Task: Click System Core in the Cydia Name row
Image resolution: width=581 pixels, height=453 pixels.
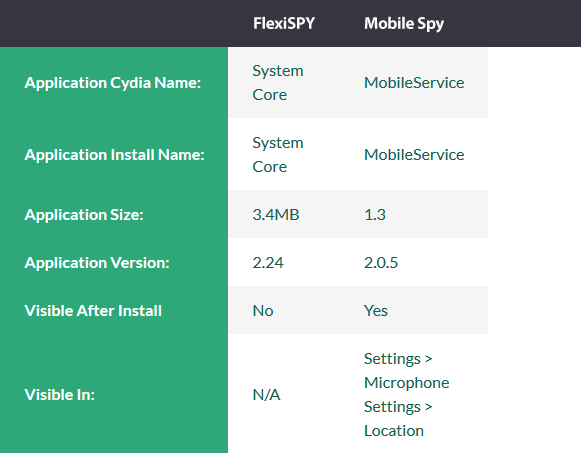Action: point(278,83)
